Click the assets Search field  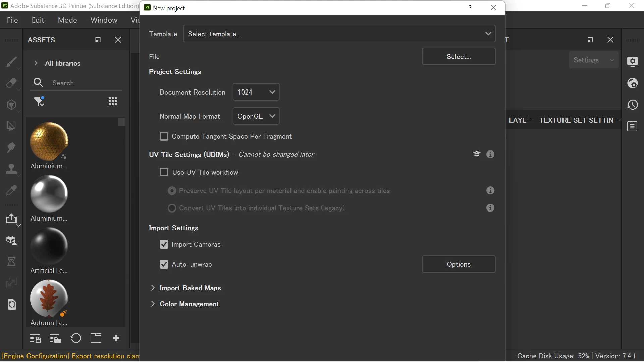click(x=84, y=83)
